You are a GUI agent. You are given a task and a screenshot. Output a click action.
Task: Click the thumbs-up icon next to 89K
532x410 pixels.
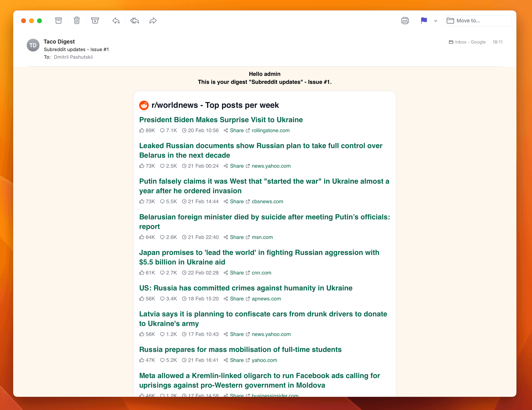pos(142,130)
